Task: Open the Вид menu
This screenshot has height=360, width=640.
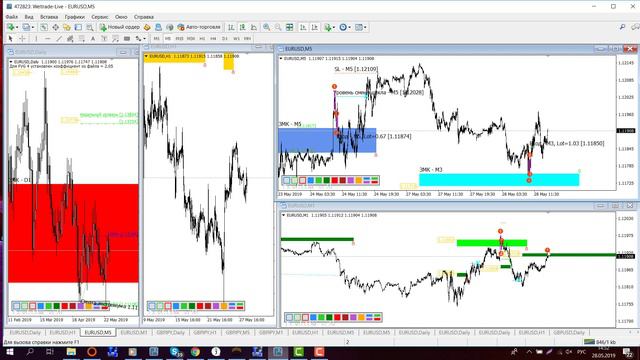Action: [29, 17]
